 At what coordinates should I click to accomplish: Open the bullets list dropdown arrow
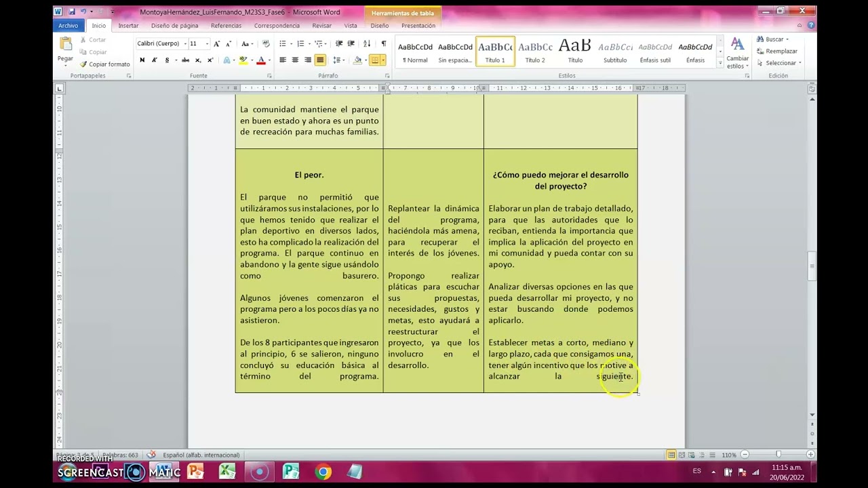(x=290, y=43)
